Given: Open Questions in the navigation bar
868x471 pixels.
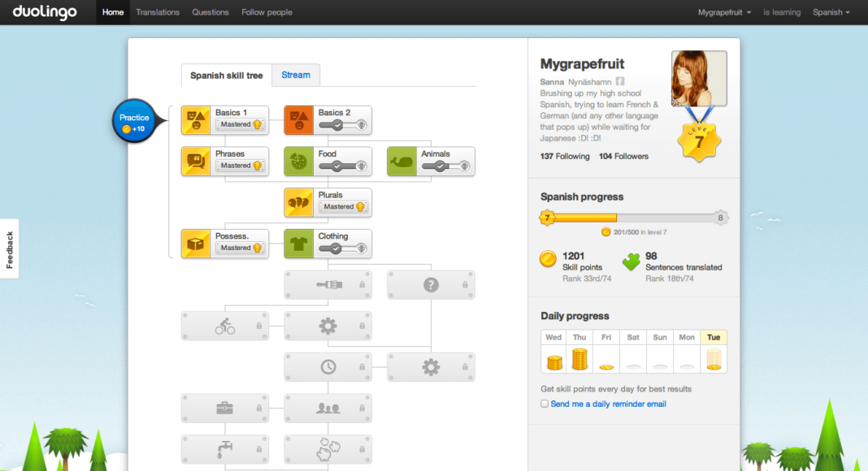Looking at the screenshot, I should click(x=210, y=12).
